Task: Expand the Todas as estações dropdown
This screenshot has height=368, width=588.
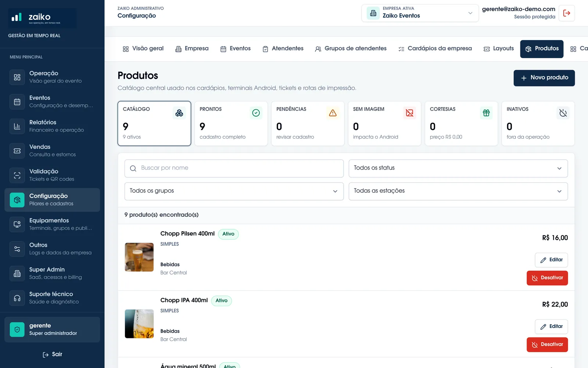Action: pos(458,191)
